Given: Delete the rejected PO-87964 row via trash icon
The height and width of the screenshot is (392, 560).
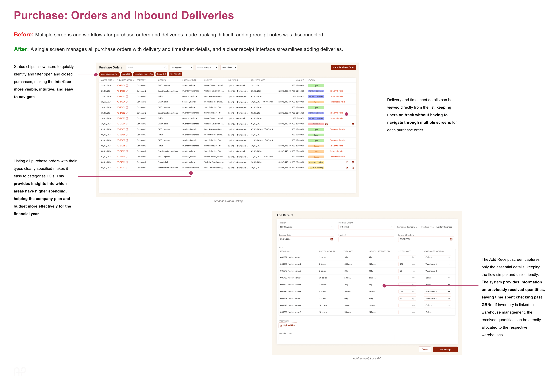Looking at the screenshot, I should click(353, 124).
